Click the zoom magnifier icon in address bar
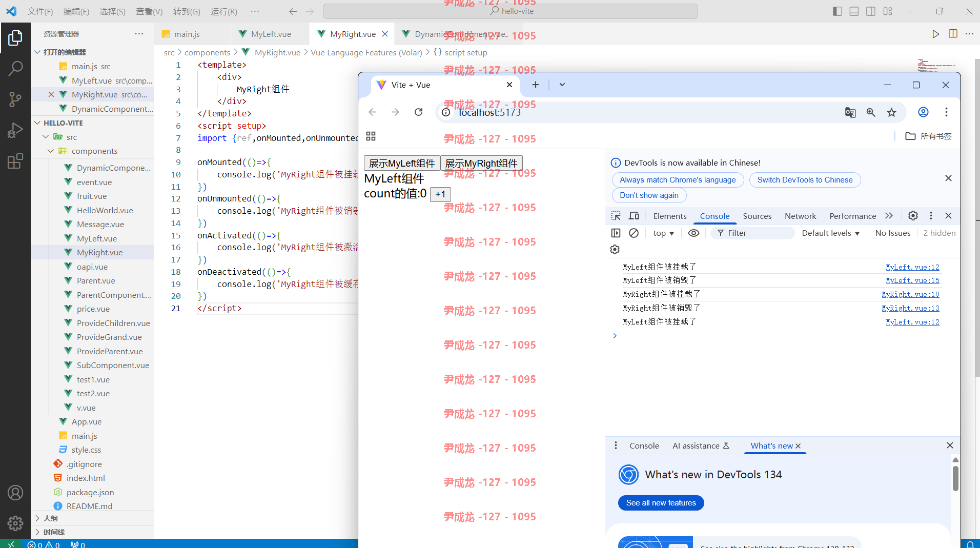This screenshot has width=980, height=548. (x=871, y=112)
